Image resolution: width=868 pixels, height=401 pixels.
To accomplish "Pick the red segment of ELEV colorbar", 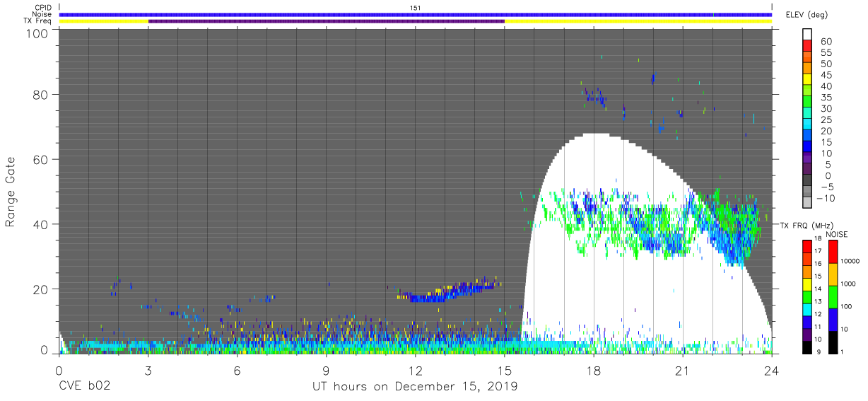I will (x=807, y=47).
